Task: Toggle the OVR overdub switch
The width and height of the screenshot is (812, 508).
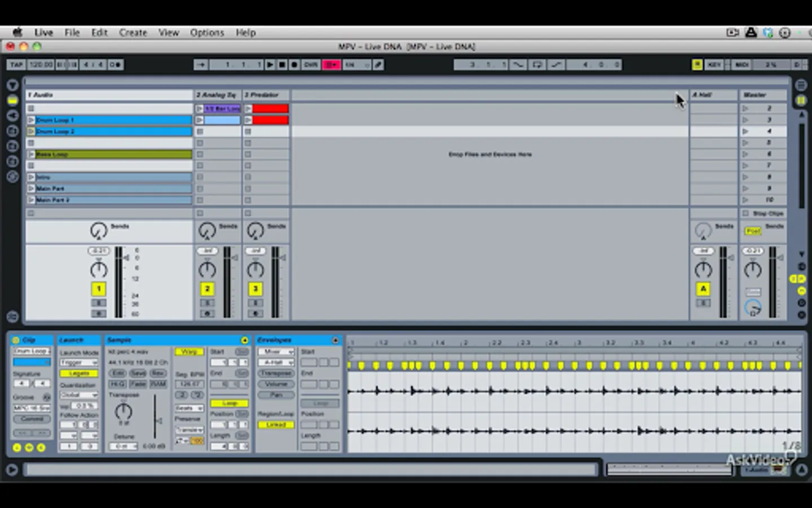Action: click(x=311, y=65)
